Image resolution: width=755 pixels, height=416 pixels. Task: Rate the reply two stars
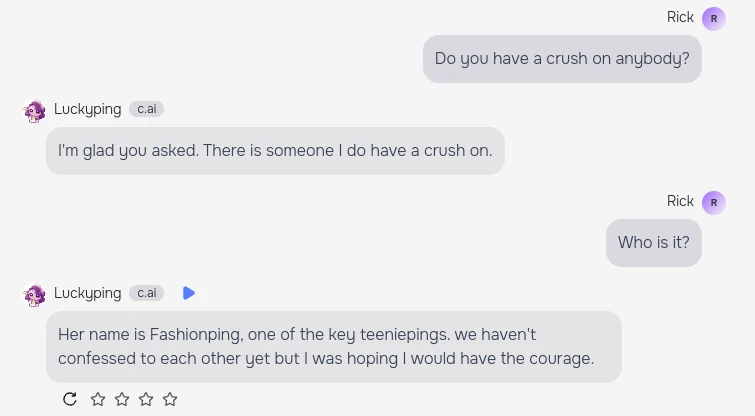122,399
